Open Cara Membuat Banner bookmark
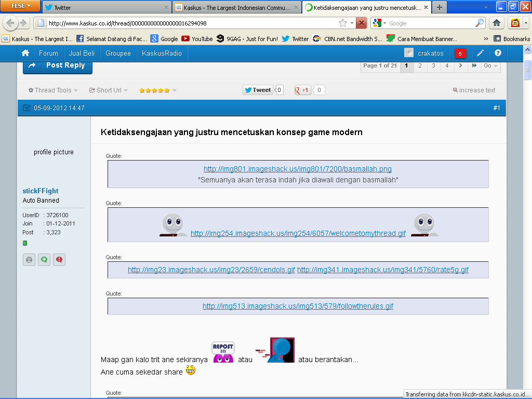 click(x=422, y=38)
